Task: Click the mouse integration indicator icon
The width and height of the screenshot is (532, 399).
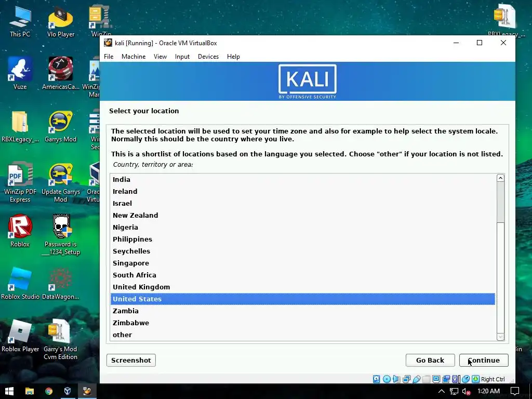Action: pos(465,379)
